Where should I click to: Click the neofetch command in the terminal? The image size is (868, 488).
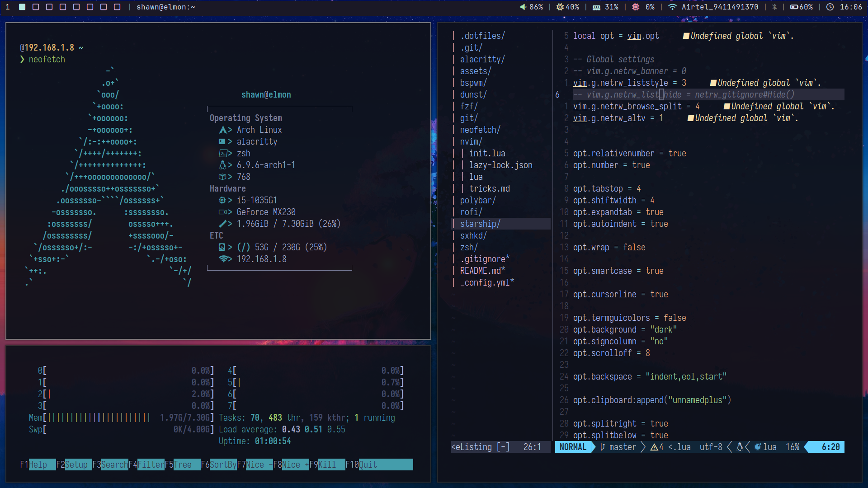tap(47, 59)
